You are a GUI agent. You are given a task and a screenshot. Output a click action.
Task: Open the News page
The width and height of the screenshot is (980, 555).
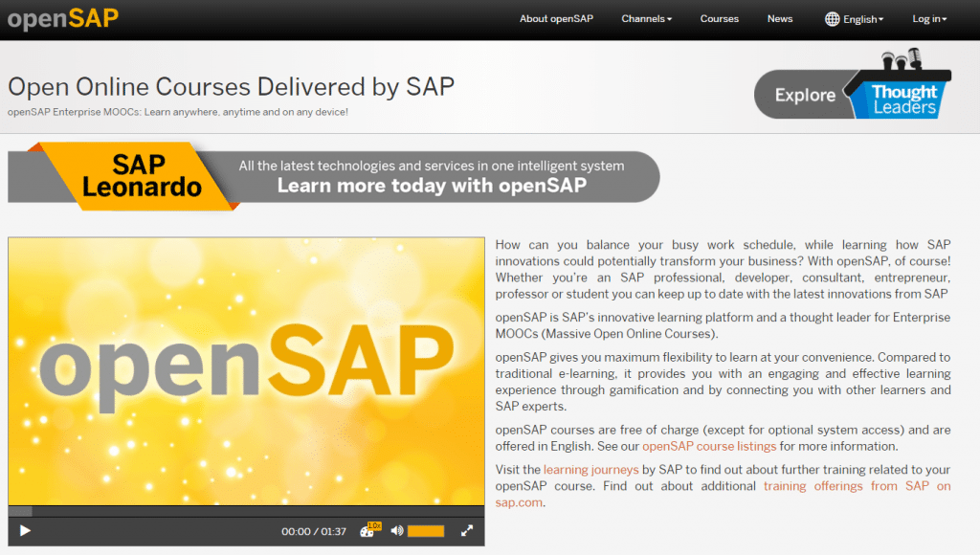pyautogui.click(x=780, y=19)
